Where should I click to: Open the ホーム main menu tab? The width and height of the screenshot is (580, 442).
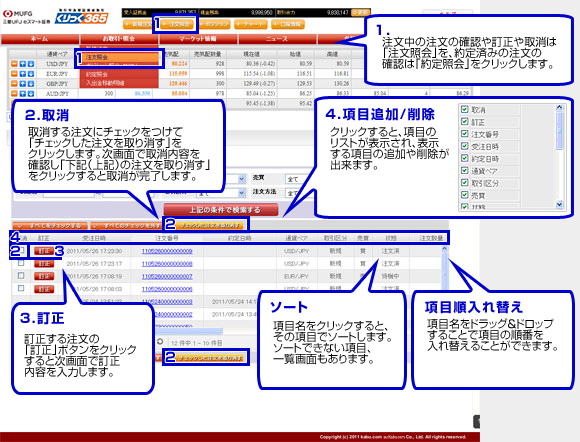40,38
